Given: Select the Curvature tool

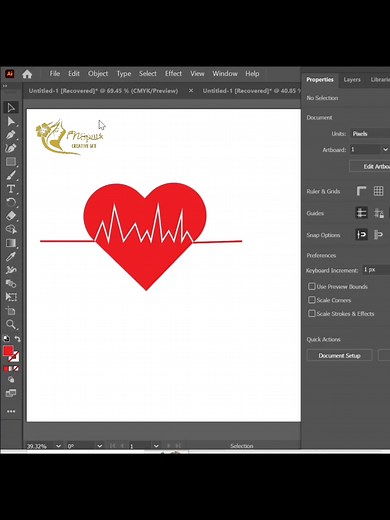Looking at the screenshot, I should [x=11, y=148].
